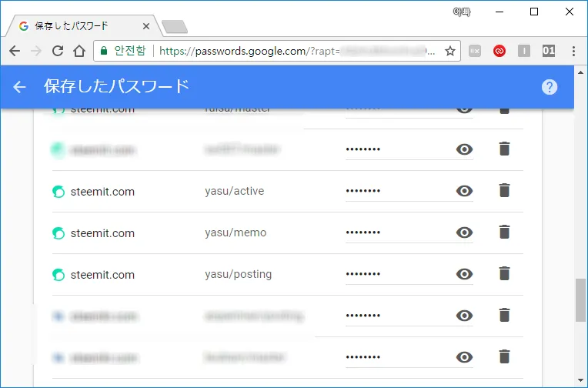The height and width of the screenshot is (388, 588).
Task: Open the red circular extension icon
Action: tap(499, 51)
